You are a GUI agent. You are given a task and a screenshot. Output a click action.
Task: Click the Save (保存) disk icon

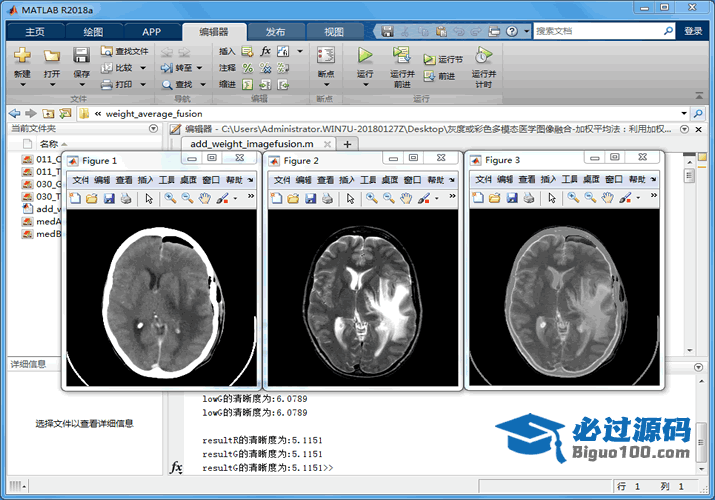tap(81, 56)
